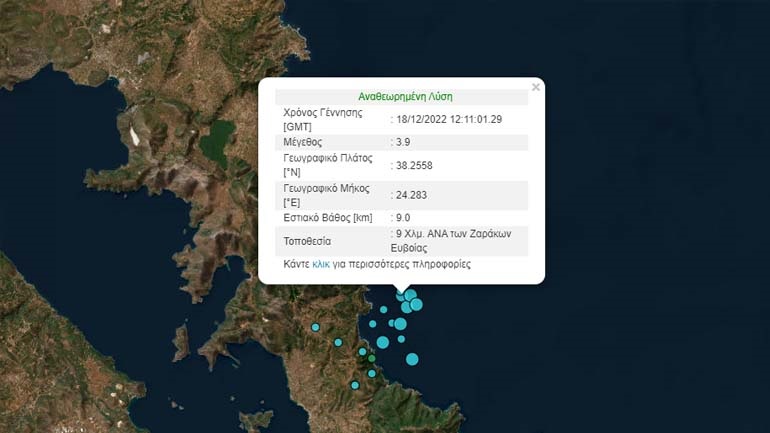Select the easternmost large marker in top cluster
This screenshot has width=770, height=433.
coord(416,305)
